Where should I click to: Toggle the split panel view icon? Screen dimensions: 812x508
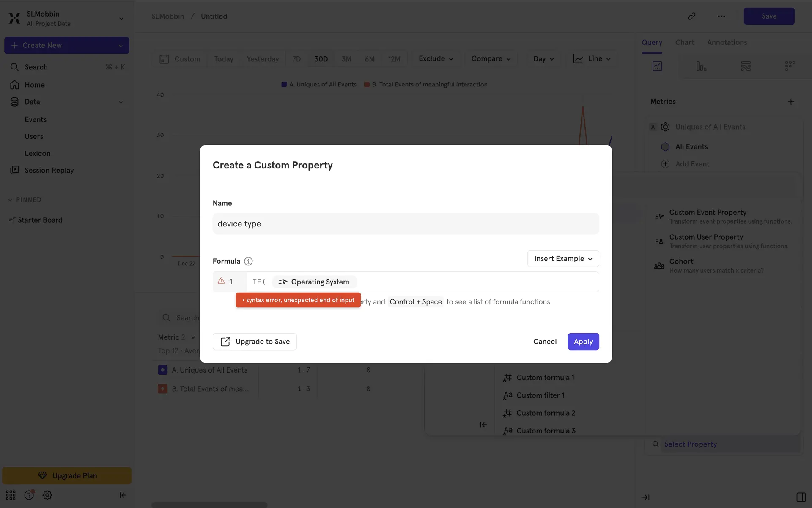(x=801, y=497)
